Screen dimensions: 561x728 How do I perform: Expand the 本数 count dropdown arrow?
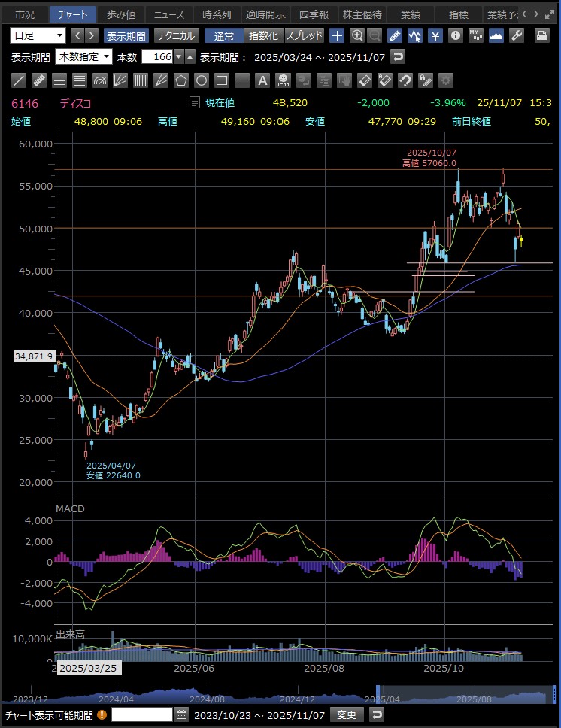(x=179, y=56)
